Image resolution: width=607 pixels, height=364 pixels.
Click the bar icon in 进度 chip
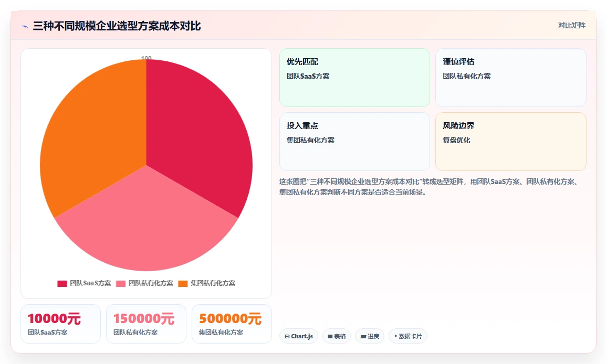click(363, 337)
